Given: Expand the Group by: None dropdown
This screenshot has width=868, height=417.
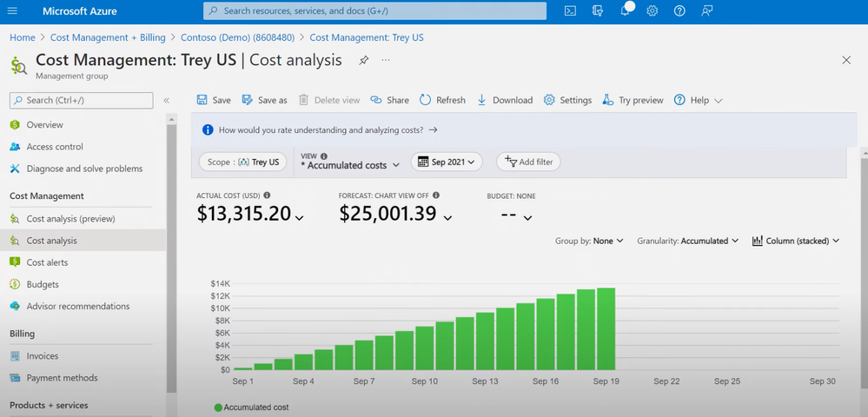Looking at the screenshot, I should 589,241.
